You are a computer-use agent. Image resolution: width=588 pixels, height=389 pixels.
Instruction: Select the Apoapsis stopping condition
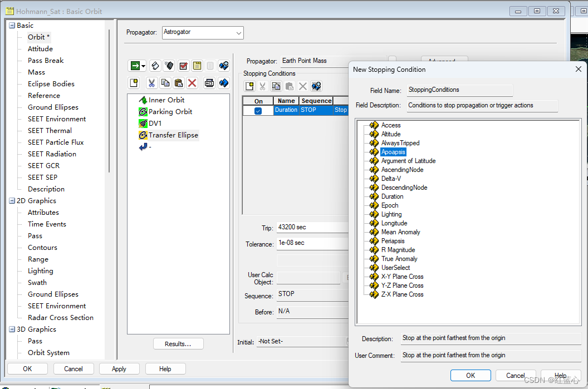pyautogui.click(x=393, y=152)
